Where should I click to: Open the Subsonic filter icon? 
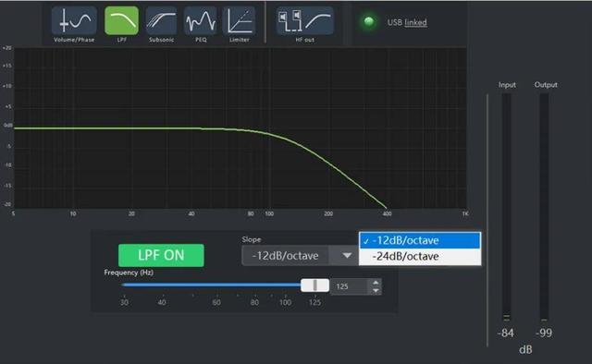pyautogui.click(x=161, y=20)
